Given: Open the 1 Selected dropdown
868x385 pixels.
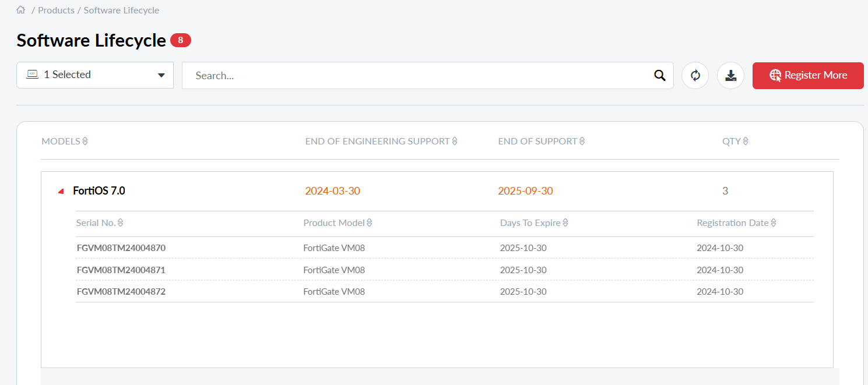Looking at the screenshot, I should [95, 75].
